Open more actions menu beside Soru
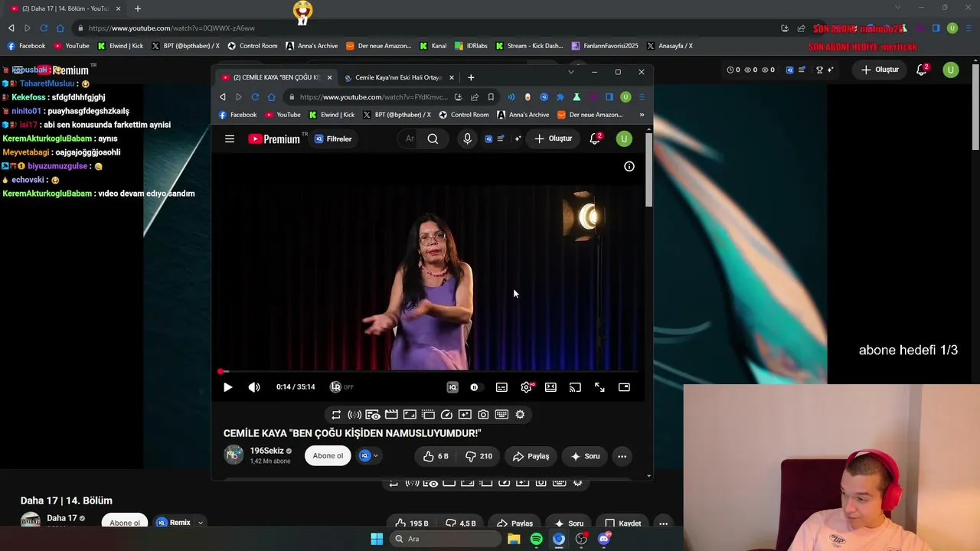The image size is (980, 551). [x=622, y=456]
